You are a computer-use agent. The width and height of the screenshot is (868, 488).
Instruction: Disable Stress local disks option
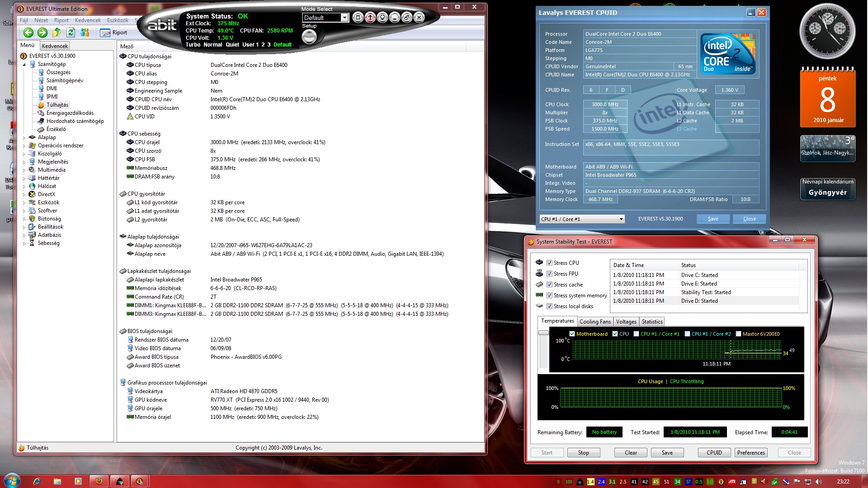tap(549, 306)
